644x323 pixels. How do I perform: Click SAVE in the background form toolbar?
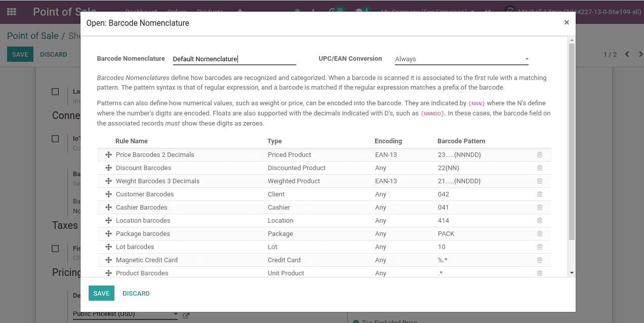tap(20, 54)
